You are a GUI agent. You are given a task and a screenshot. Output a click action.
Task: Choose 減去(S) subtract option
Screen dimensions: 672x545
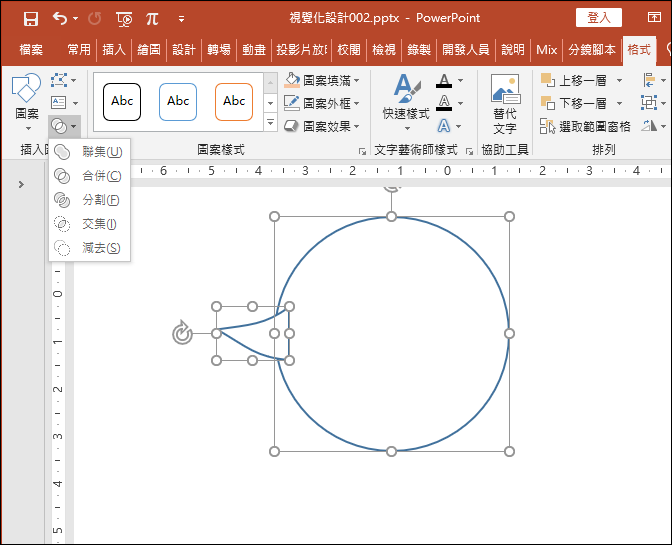89,248
